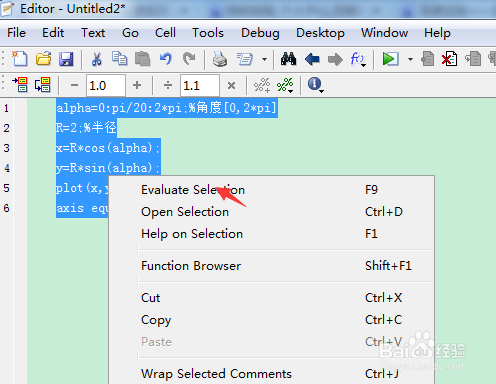This screenshot has height=384, width=496.
Task: Click the scissors Cut icon
Action: (x=97, y=59)
